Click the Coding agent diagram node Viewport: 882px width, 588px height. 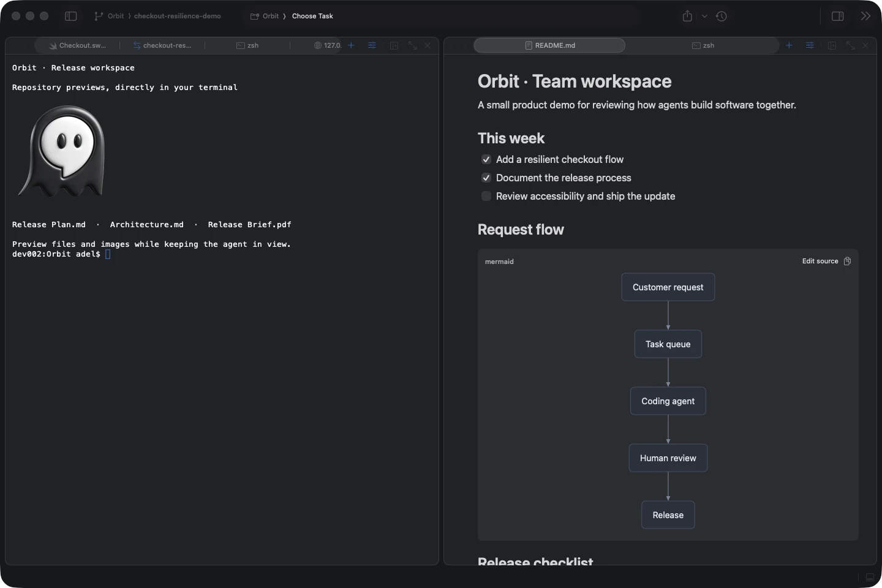coord(668,401)
